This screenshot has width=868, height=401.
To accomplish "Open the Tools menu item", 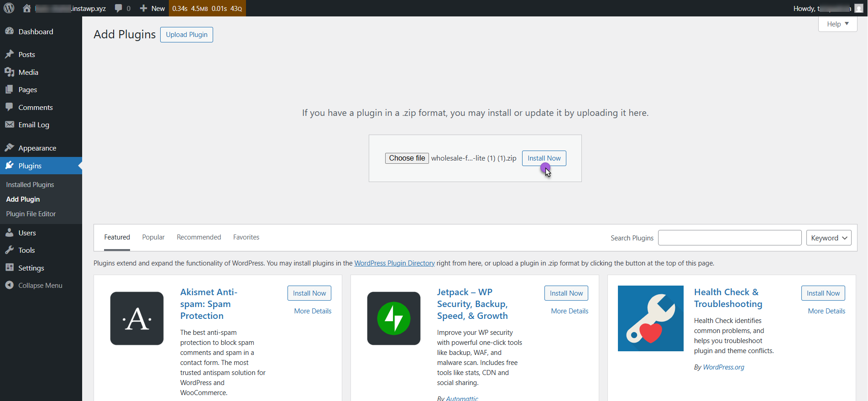I will tap(41, 250).
